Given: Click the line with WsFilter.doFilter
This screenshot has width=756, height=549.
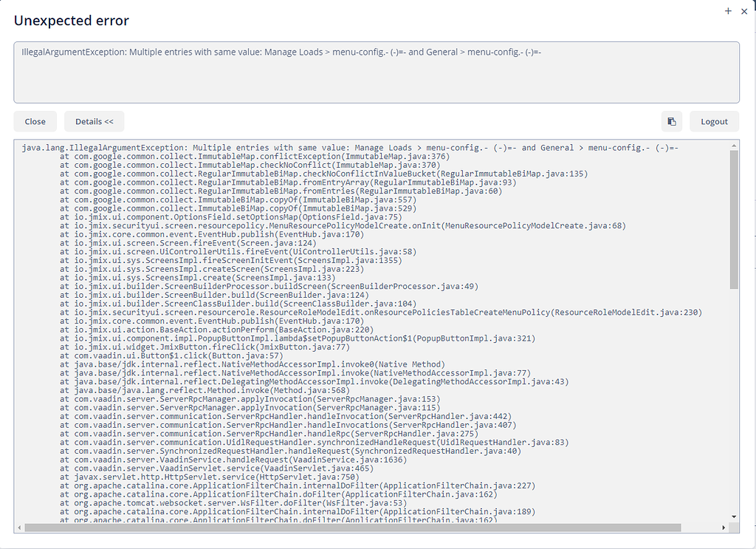Looking at the screenshot, I should coord(233,504).
